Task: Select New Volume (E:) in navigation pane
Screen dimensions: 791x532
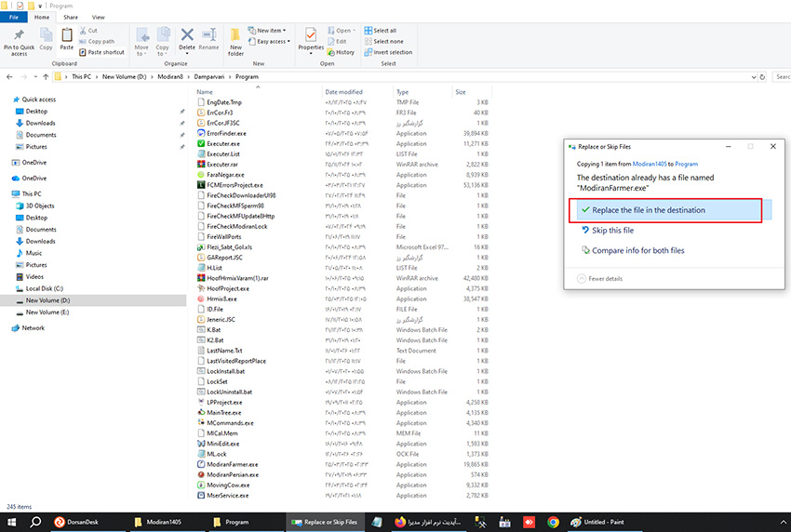Action: pyautogui.click(x=47, y=313)
